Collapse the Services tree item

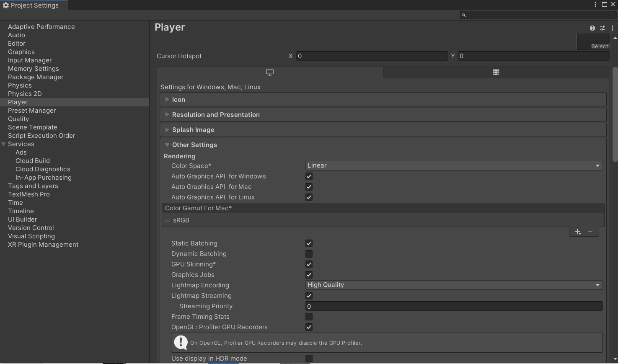point(4,144)
